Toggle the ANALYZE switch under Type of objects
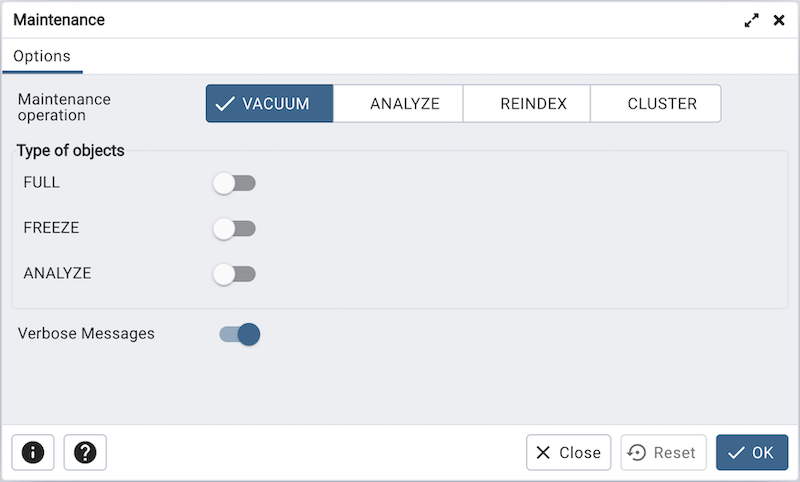 coord(235,274)
